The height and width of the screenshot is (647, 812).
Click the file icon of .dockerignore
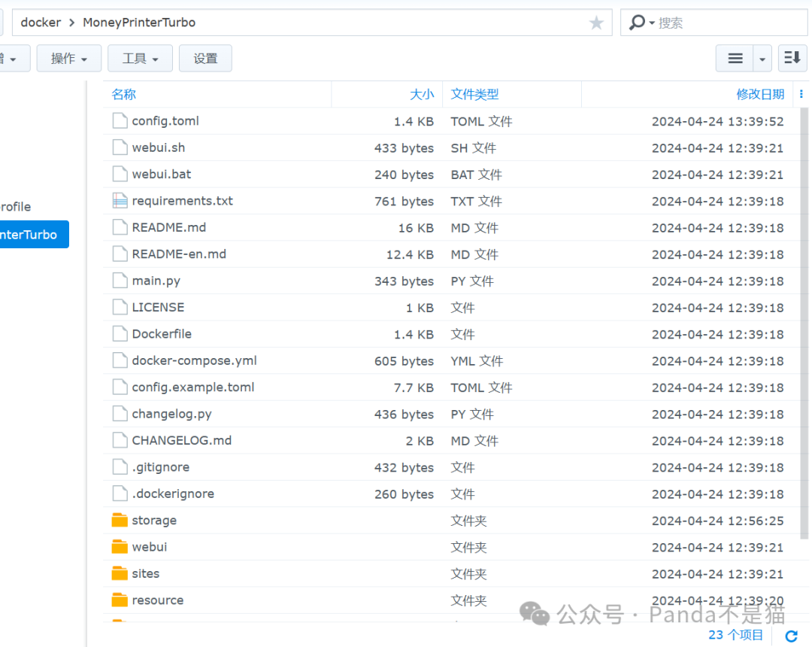120,494
